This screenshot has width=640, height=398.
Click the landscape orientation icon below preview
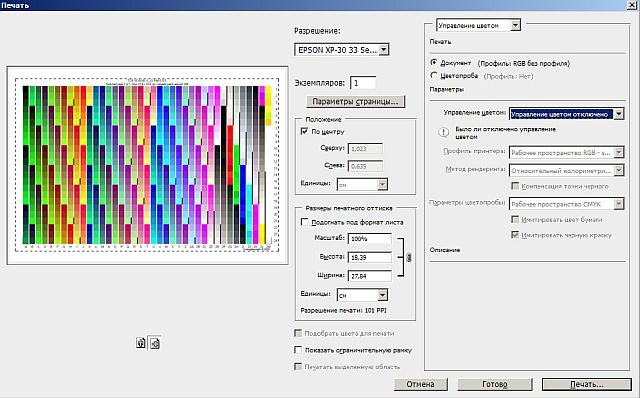(x=155, y=343)
